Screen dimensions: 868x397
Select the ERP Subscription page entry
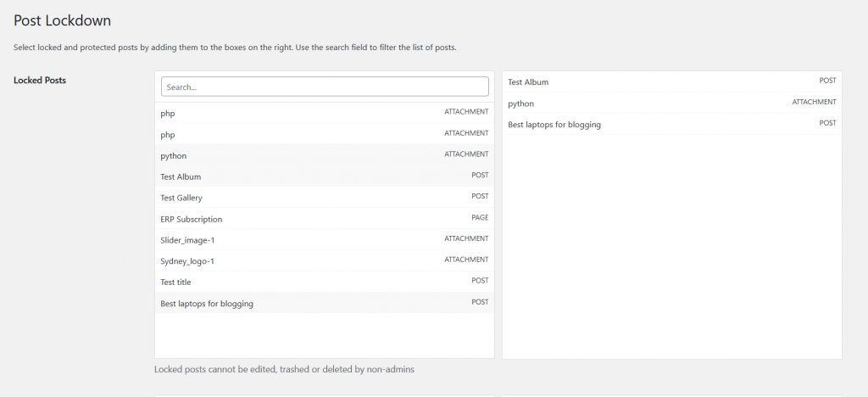coord(325,219)
